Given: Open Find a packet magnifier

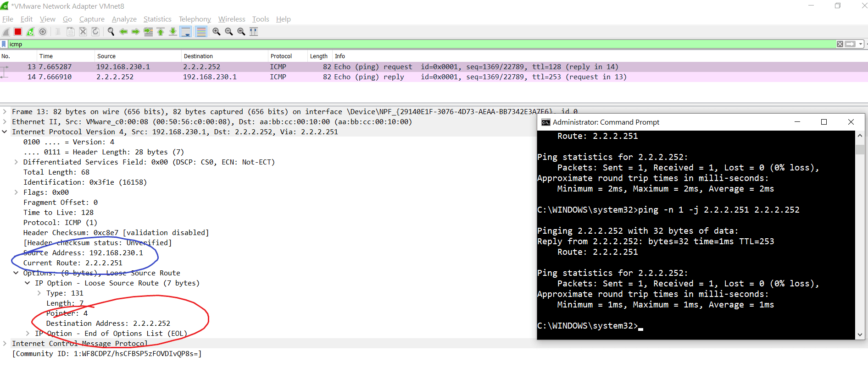Looking at the screenshot, I should 111,32.
